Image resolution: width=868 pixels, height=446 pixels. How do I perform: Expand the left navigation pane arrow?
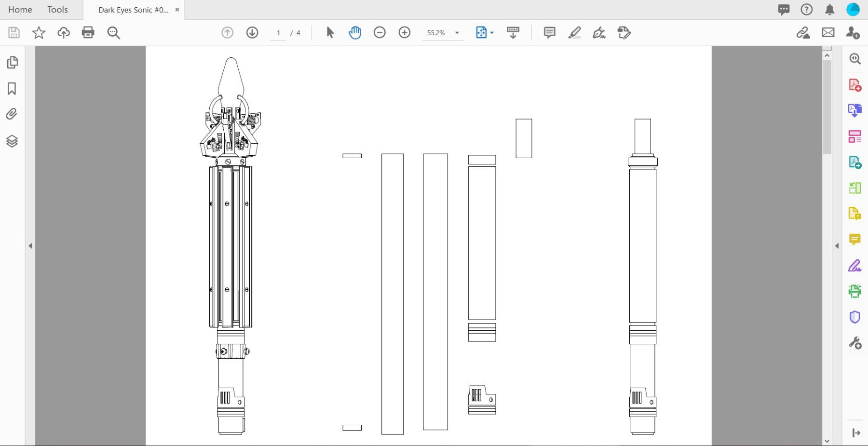[x=30, y=246]
